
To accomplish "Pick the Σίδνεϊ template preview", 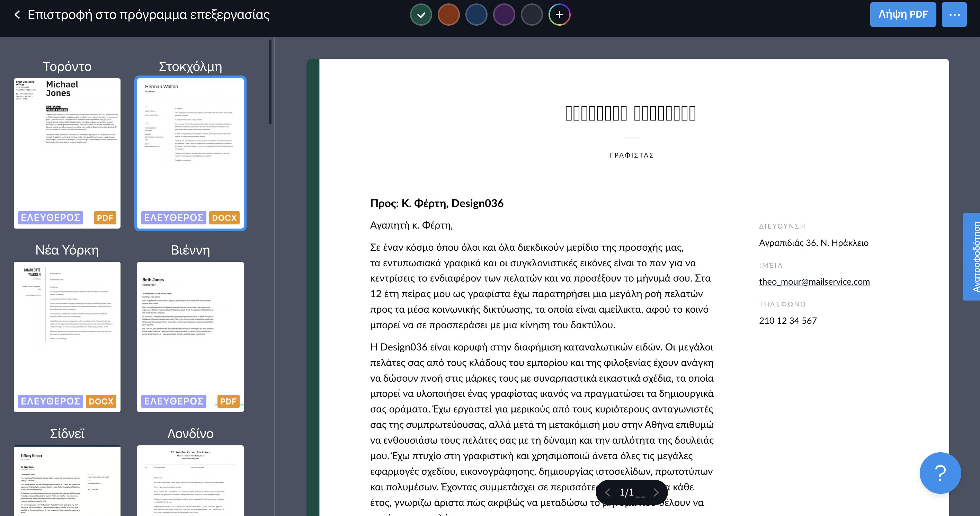I will (67, 481).
